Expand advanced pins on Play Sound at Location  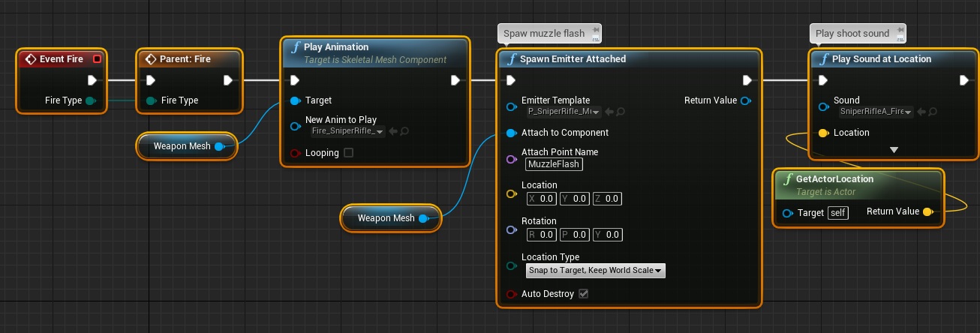coord(894,150)
